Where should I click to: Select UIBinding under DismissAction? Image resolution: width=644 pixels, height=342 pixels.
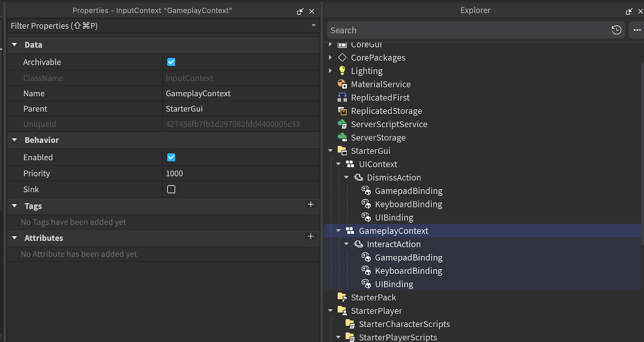394,217
